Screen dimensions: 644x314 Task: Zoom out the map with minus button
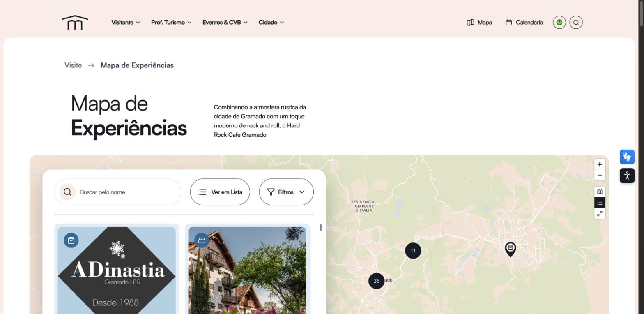600,175
